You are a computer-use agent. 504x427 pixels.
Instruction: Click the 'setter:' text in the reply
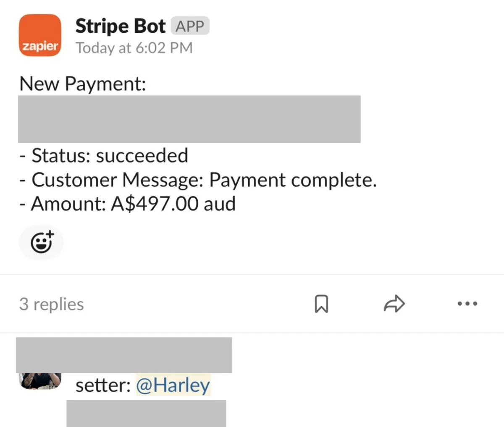click(103, 385)
